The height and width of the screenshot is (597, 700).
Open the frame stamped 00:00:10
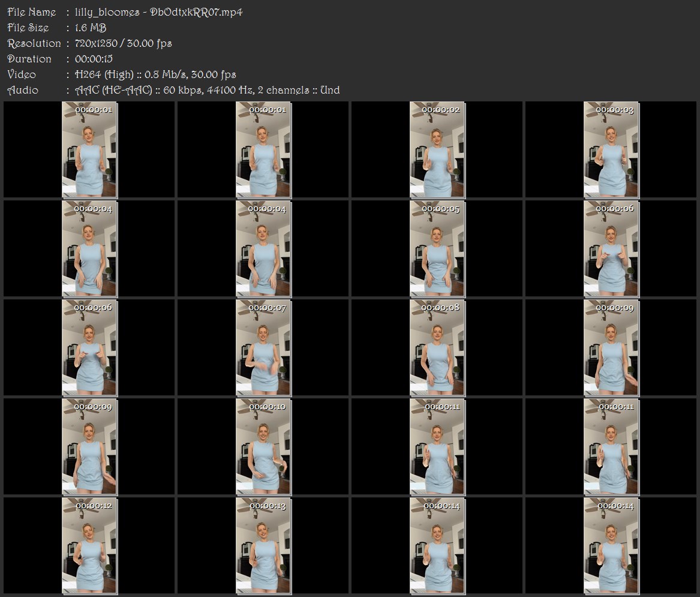[x=263, y=447]
